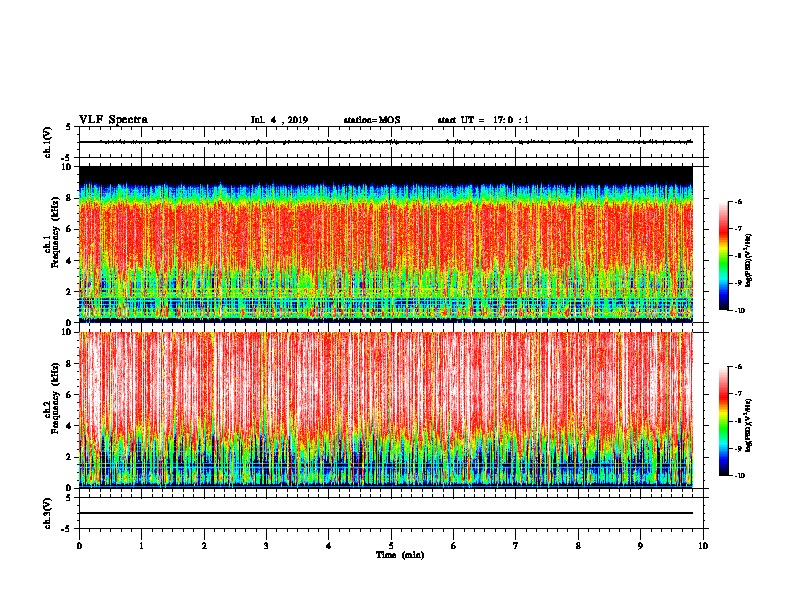This screenshot has width=792, height=612.
Task: Click the ch.2 frequency tick label "8"
Action: tap(69, 364)
